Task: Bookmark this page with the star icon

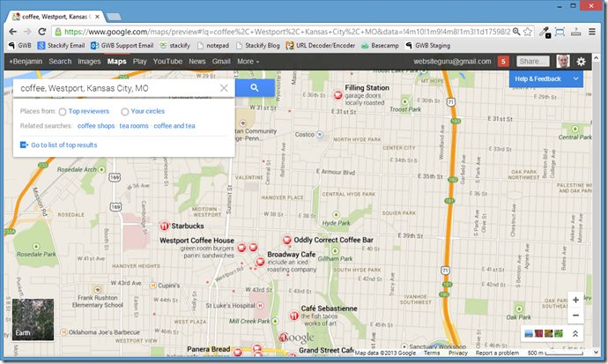Action: 527,32
